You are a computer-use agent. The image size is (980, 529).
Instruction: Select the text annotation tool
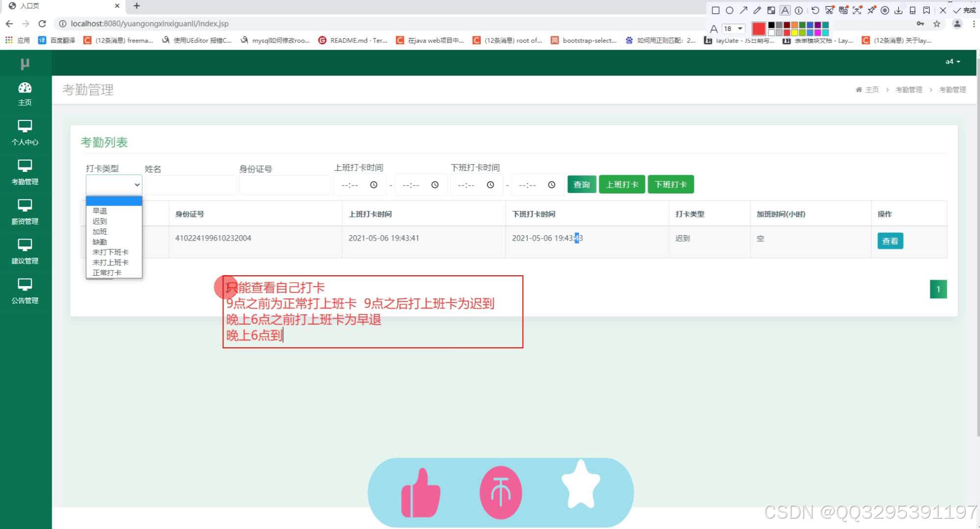(785, 10)
